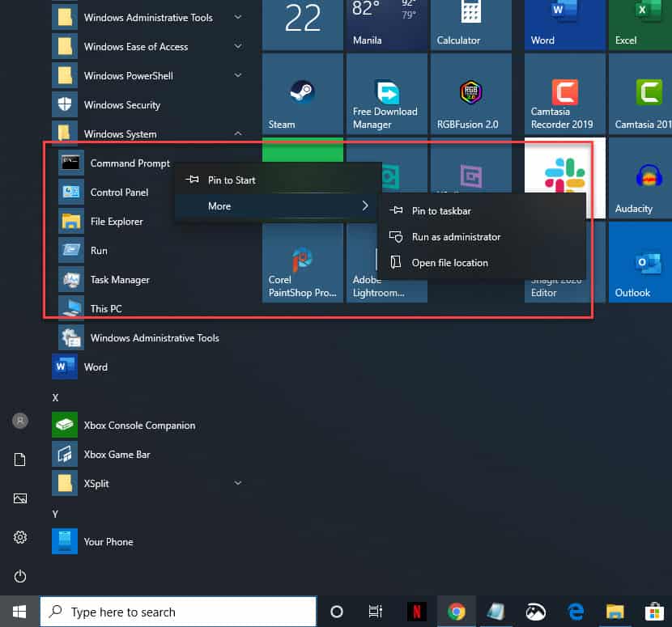The image size is (672, 627).
Task: Collapse Windows System folder chevron
Action: coord(238,133)
